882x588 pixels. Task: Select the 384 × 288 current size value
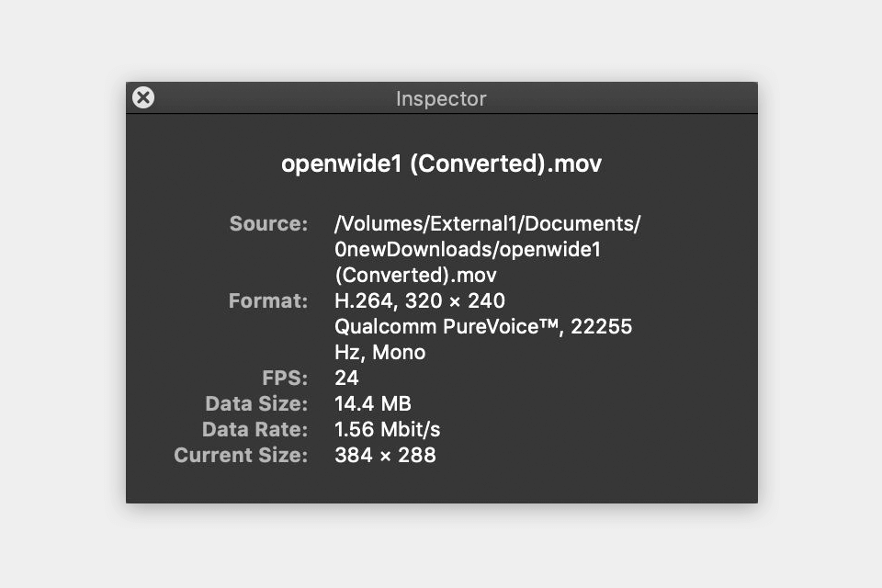pos(385,455)
